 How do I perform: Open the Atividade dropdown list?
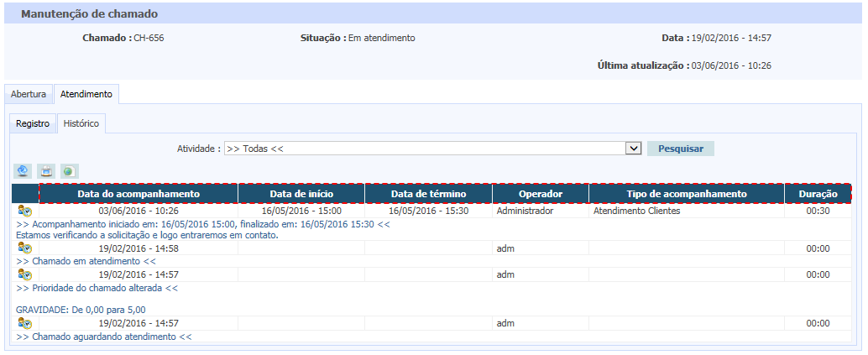[x=634, y=149]
